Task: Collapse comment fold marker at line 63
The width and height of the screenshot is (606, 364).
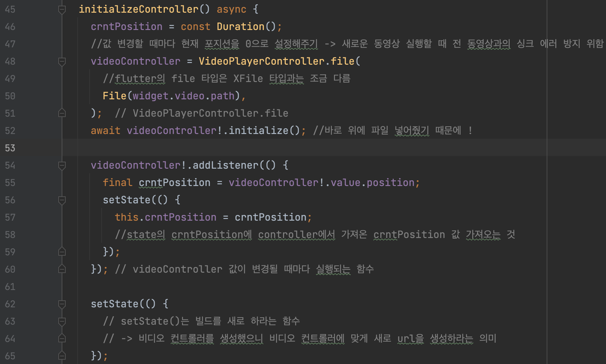Action: click(62, 321)
